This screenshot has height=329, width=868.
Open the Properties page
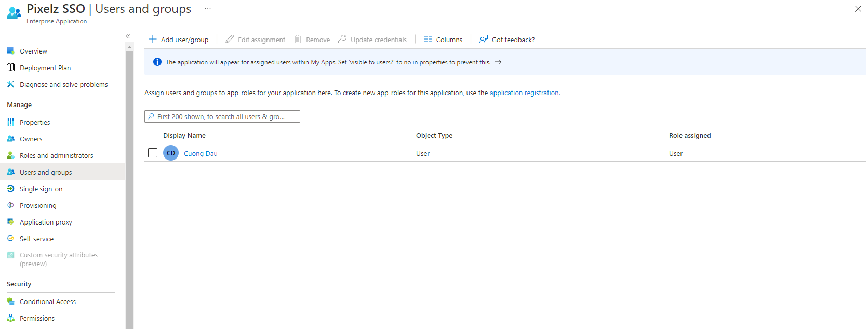click(x=35, y=122)
